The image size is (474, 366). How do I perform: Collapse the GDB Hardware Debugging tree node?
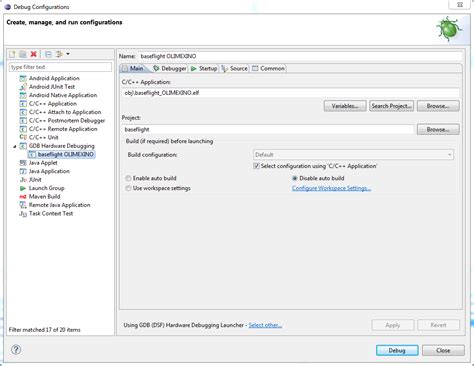[x=15, y=146]
